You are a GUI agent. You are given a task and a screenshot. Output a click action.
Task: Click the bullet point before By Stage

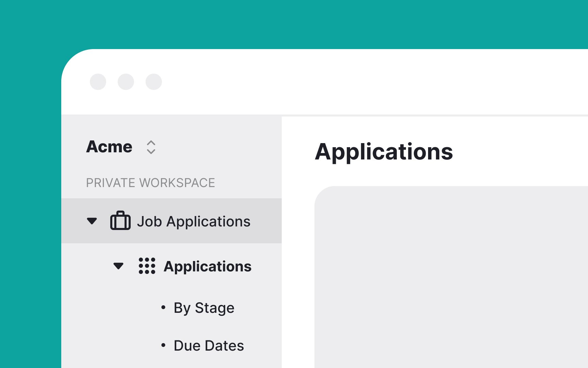tap(163, 308)
